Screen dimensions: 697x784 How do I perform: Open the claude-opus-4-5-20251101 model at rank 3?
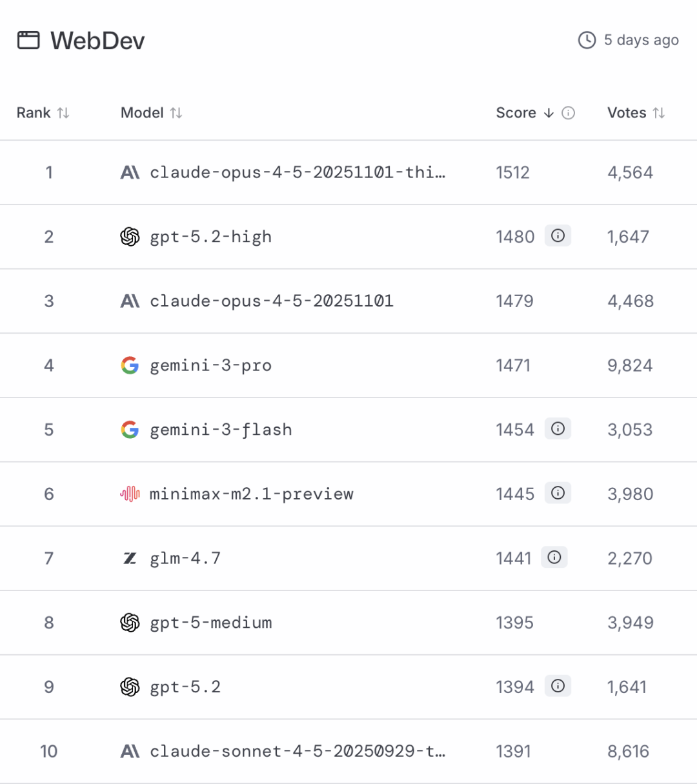pyautogui.click(x=271, y=301)
